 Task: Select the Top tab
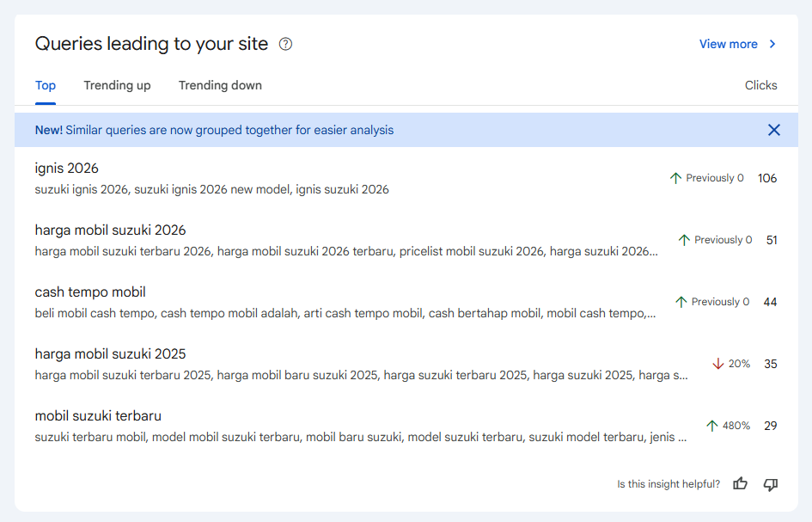pos(46,85)
